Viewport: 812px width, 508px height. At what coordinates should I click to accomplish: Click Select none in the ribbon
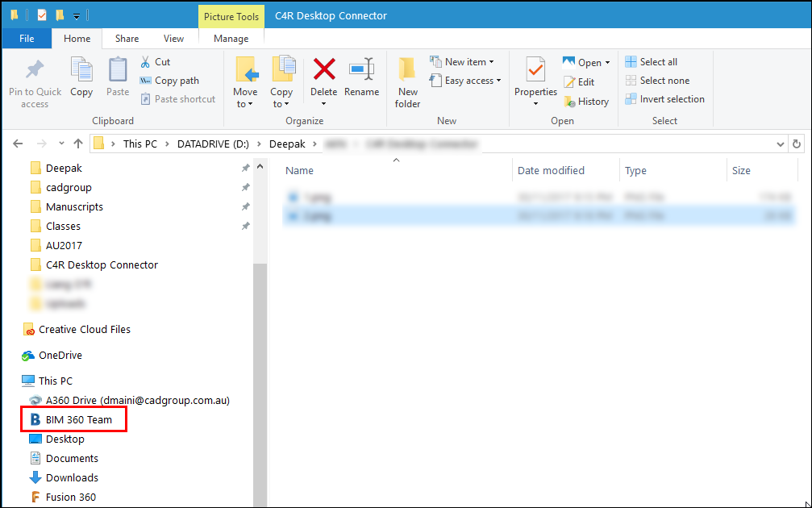[657, 81]
